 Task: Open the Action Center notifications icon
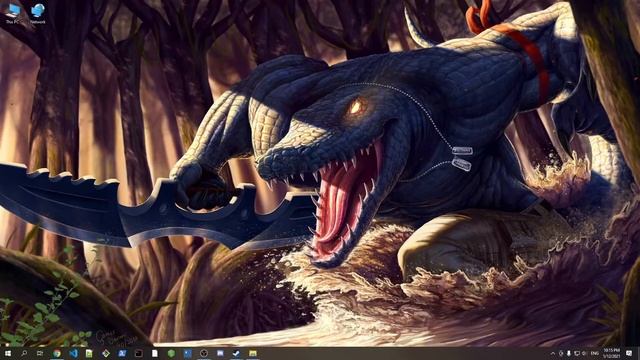point(629,353)
